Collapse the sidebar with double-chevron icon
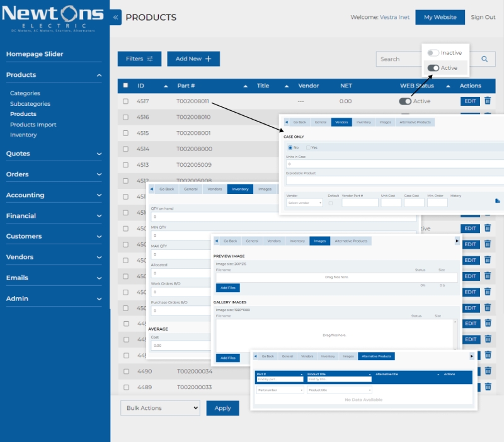504x442 pixels. 116,18
